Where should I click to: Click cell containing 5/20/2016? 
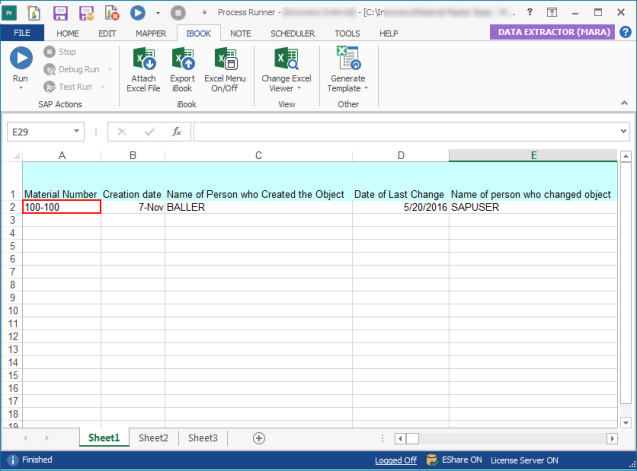tap(401, 207)
